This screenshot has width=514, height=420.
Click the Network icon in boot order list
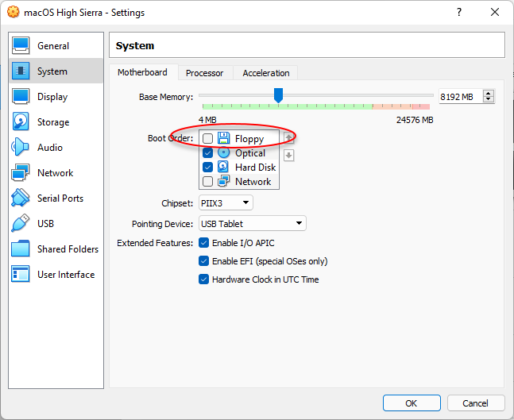point(223,181)
